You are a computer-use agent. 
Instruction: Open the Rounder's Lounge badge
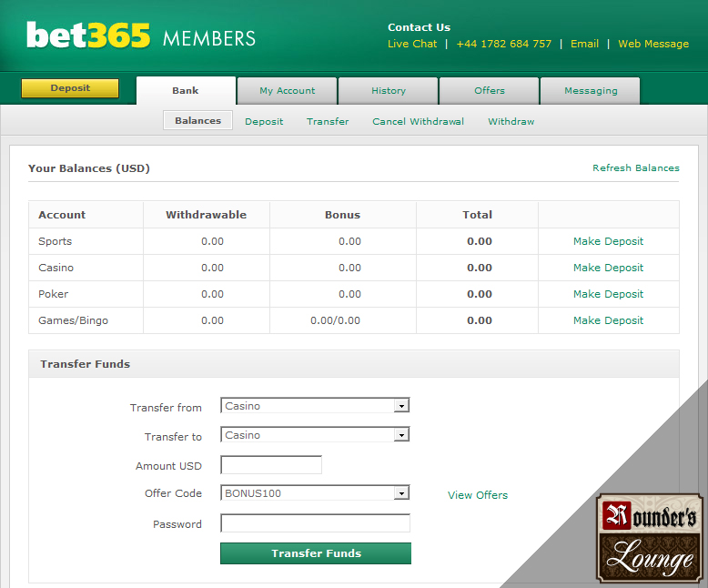[x=650, y=538]
